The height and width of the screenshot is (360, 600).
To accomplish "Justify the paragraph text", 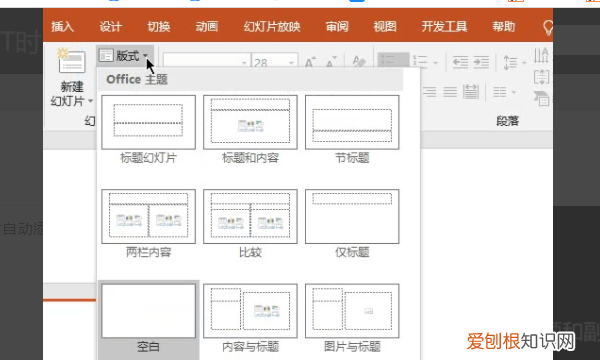I will (x=450, y=92).
